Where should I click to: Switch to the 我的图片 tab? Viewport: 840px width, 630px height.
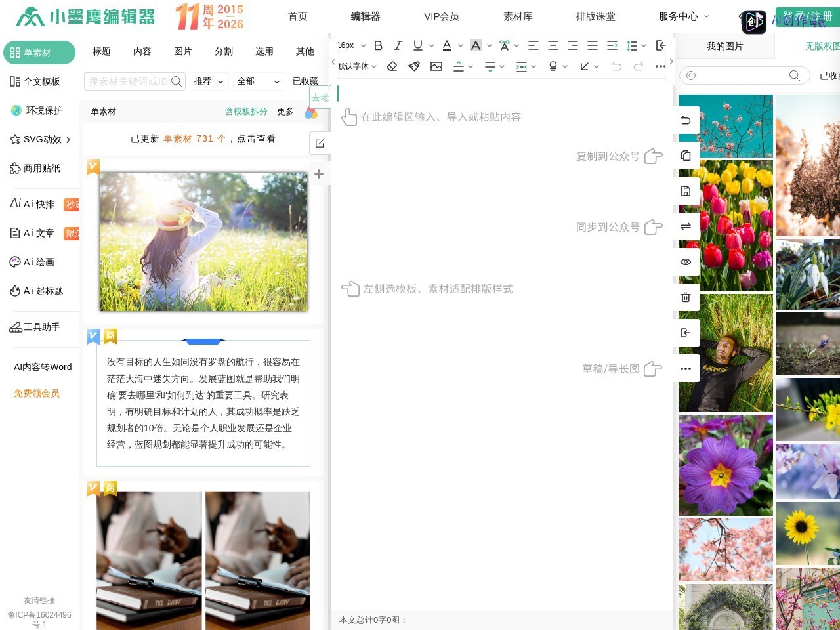725,46
